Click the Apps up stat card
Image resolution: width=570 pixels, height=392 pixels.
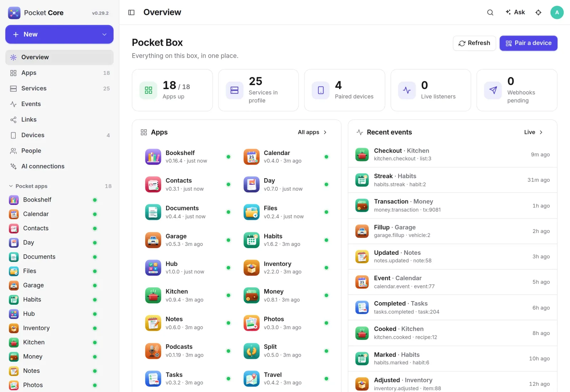(x=172, y=90)
